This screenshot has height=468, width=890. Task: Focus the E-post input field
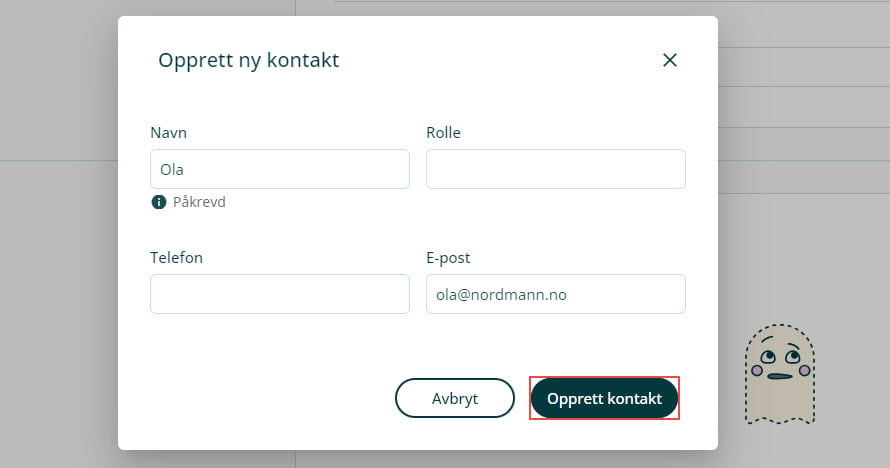coord(555,294)
